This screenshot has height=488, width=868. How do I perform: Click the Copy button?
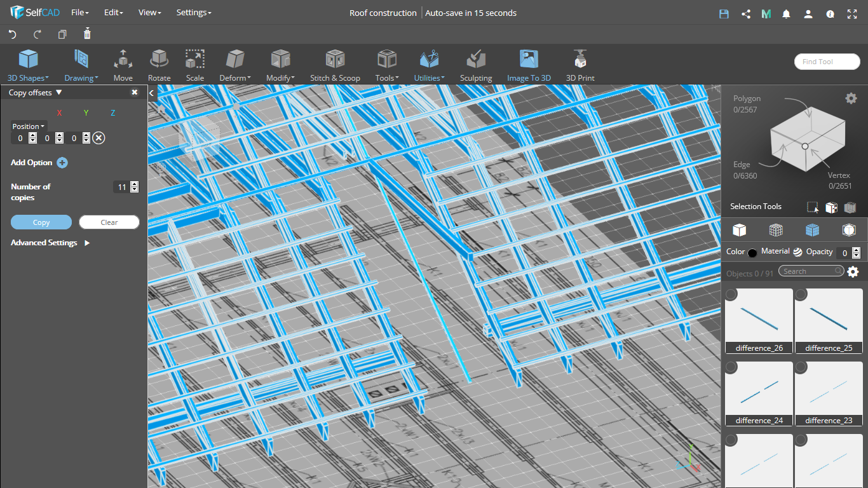click(41, 222)
